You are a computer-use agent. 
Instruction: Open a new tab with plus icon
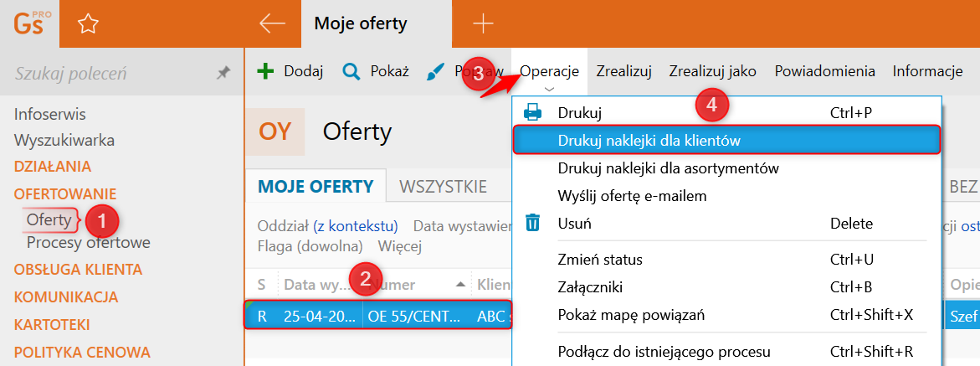483,23
